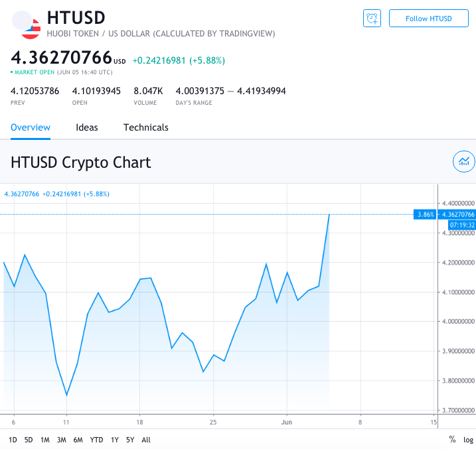Open the Technicals tab
The image size is (476, 449).
point(145,127)
